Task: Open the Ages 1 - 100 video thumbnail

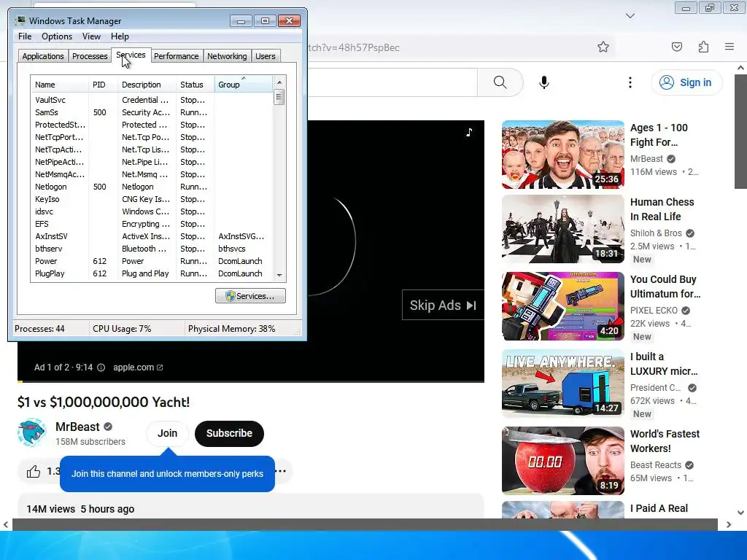Action: (x=562, y=155)
